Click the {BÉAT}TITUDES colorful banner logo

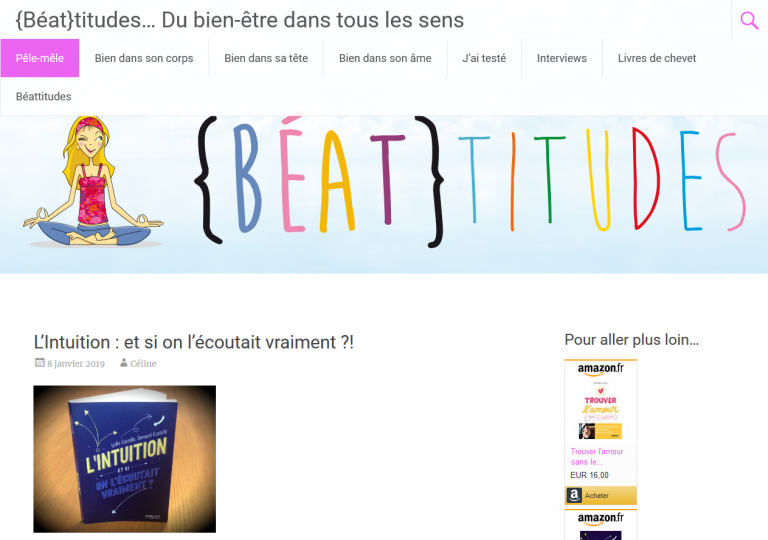(470, 181)
